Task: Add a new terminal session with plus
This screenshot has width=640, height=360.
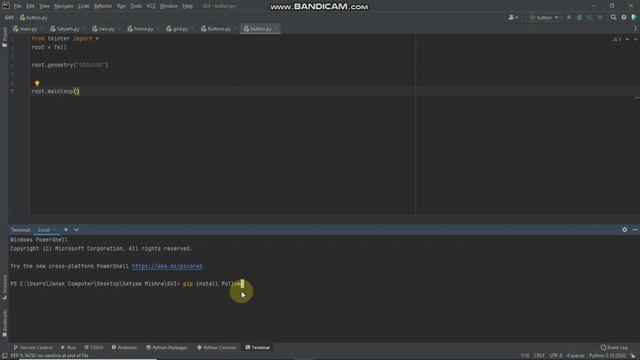Action: pos(66,230)
